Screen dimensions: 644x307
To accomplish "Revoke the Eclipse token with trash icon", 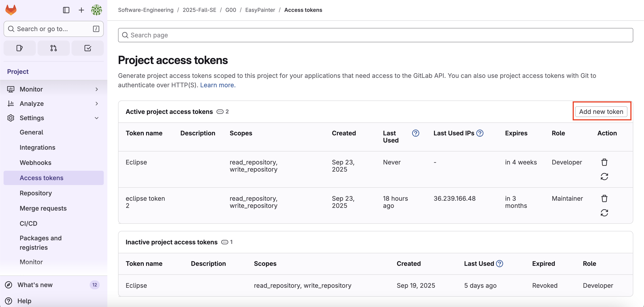I will pos(604,162).
